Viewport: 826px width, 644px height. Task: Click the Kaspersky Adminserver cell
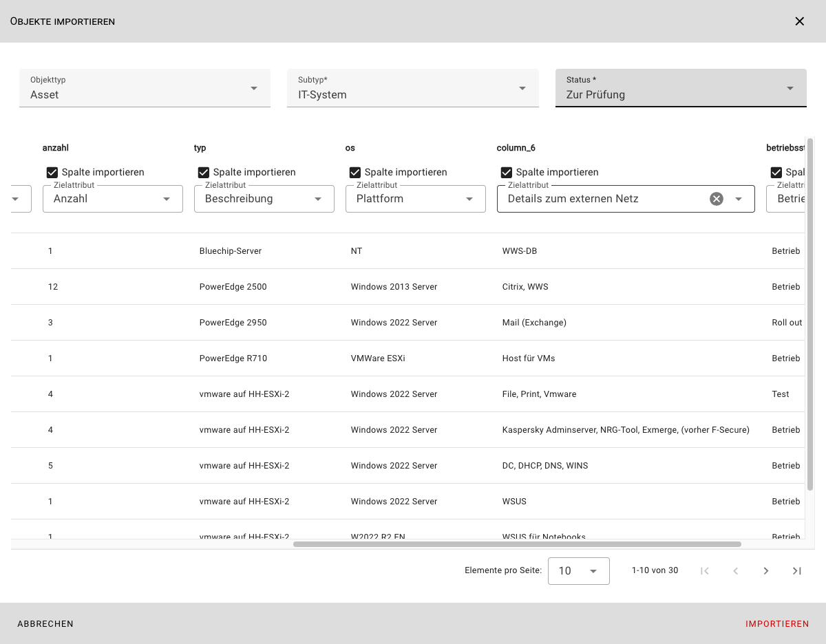coord(626,430)
